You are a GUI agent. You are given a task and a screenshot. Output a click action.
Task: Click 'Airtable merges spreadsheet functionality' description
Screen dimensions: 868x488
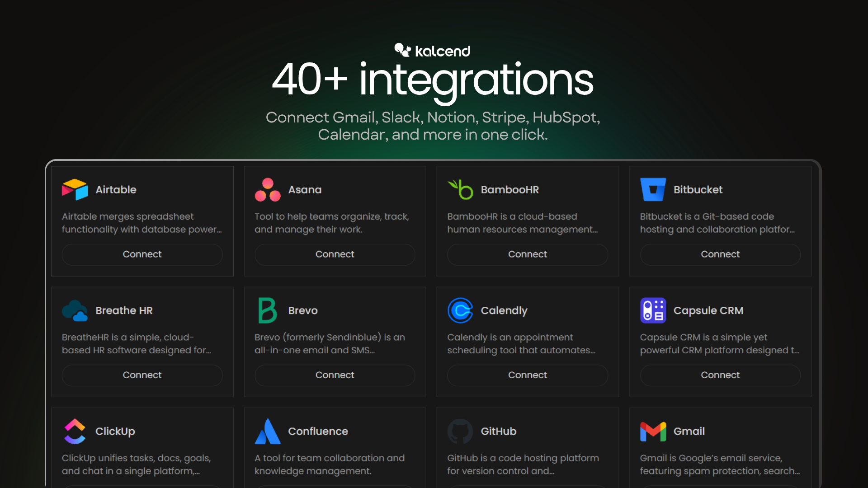click(x=142, y=223)
